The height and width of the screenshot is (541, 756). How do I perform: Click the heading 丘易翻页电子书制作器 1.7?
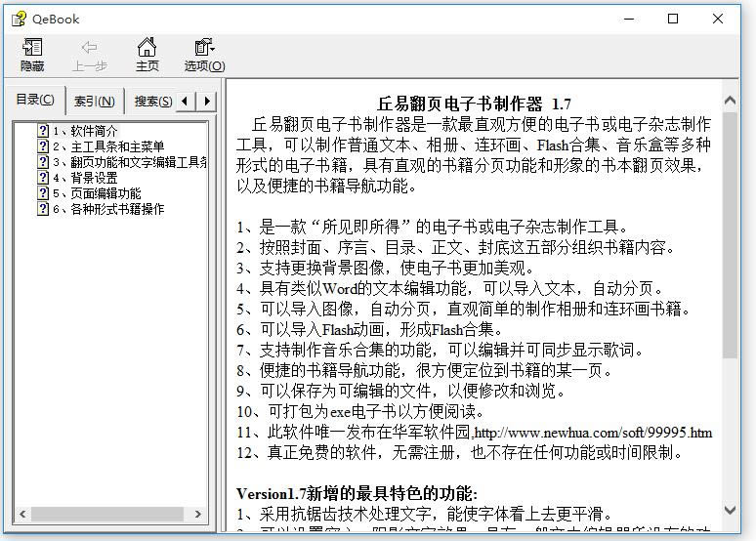(474, 104)
